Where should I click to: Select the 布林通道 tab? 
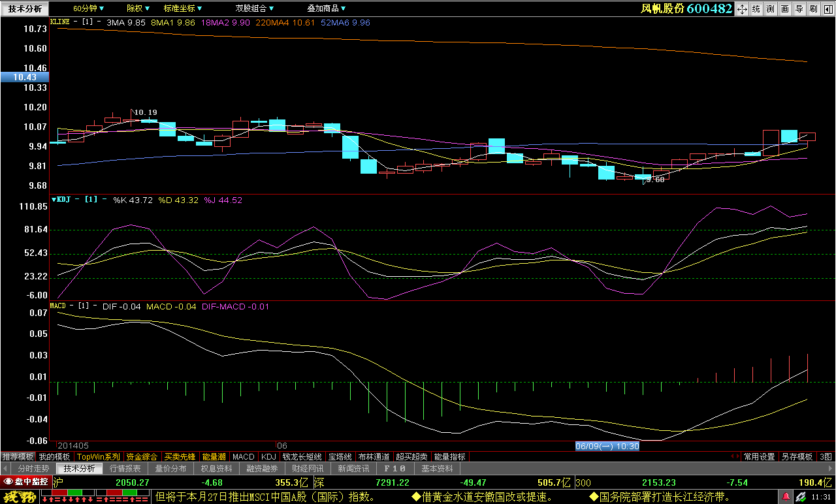tap(374, 457)
